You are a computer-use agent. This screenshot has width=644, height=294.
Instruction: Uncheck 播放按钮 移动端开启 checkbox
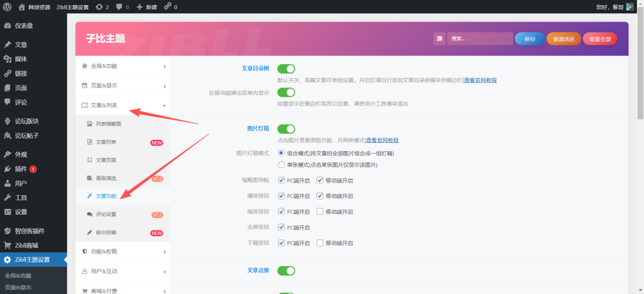pos(320,196)
